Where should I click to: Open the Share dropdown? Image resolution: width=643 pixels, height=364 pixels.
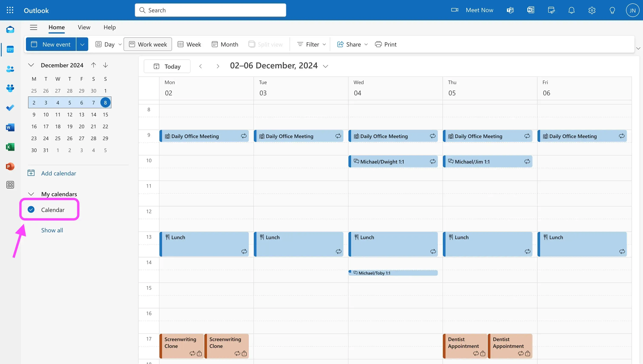366,44
